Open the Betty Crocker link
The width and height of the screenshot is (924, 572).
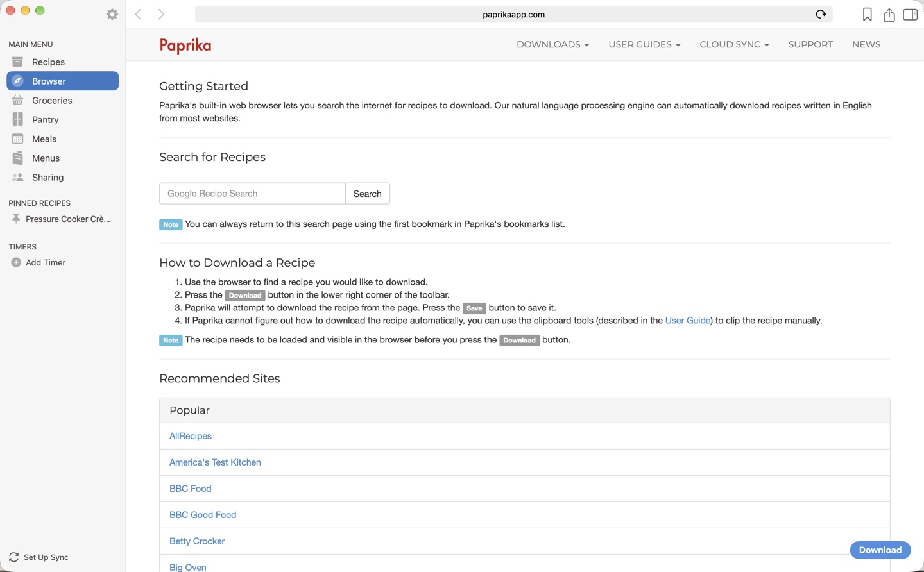point(197,541)
